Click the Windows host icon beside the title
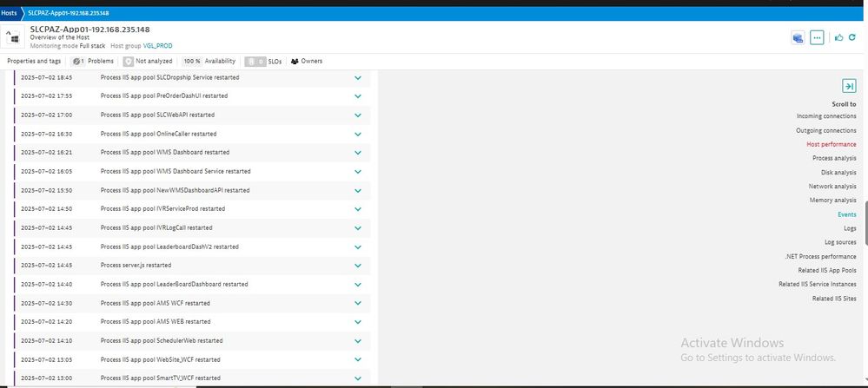The width and height of the screenshot is (868, 388). point(13,36)
